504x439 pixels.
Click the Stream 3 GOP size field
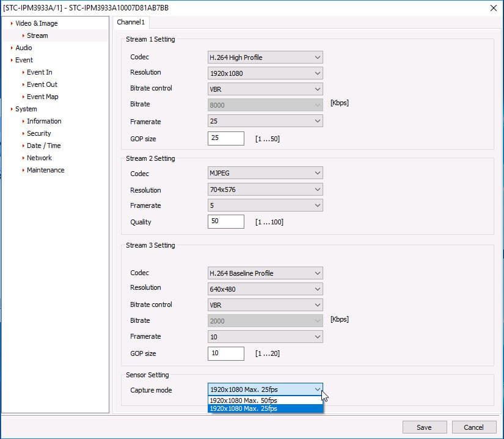pyautogui.click(x=225, y=353)
